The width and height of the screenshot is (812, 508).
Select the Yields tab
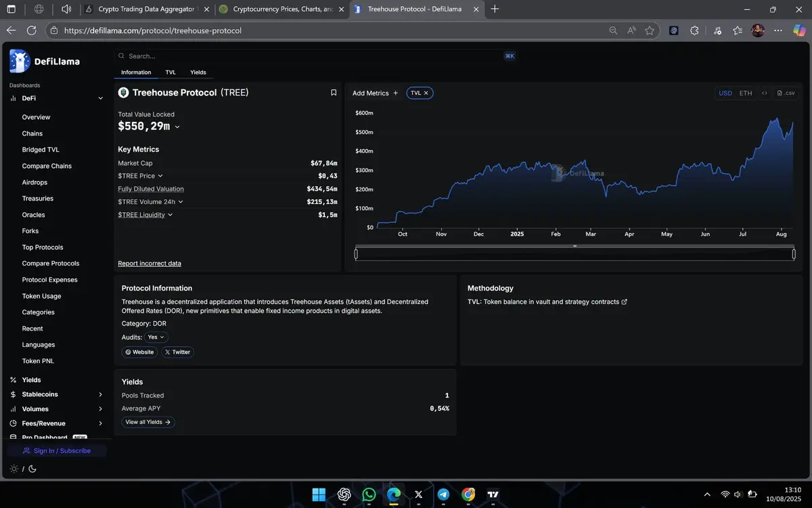point(198,72)
